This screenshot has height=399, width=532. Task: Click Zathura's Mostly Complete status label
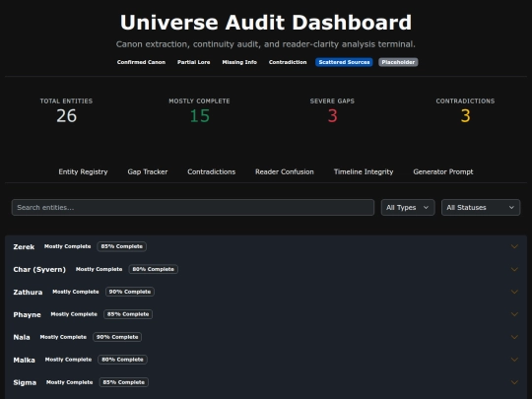coord(76,292)
